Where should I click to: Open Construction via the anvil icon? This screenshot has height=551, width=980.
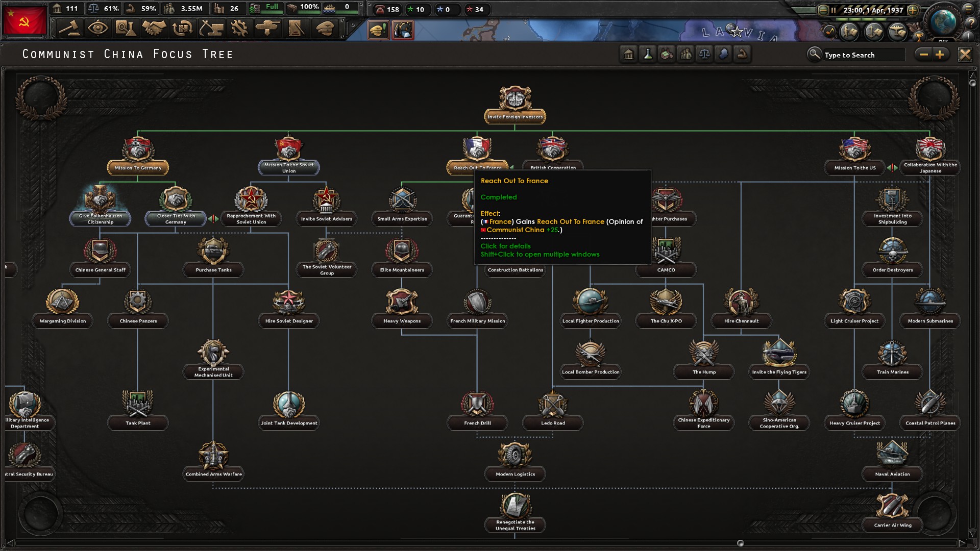click(211, 29)
